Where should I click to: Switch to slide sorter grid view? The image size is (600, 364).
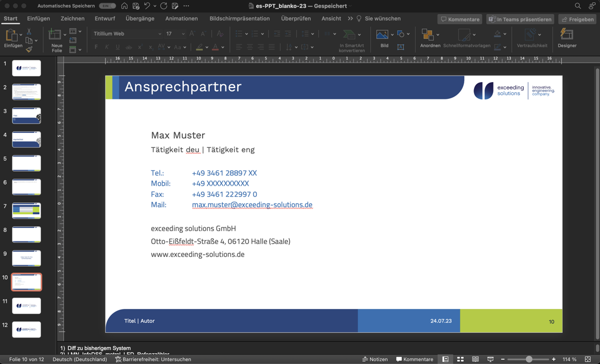(461, 359)
